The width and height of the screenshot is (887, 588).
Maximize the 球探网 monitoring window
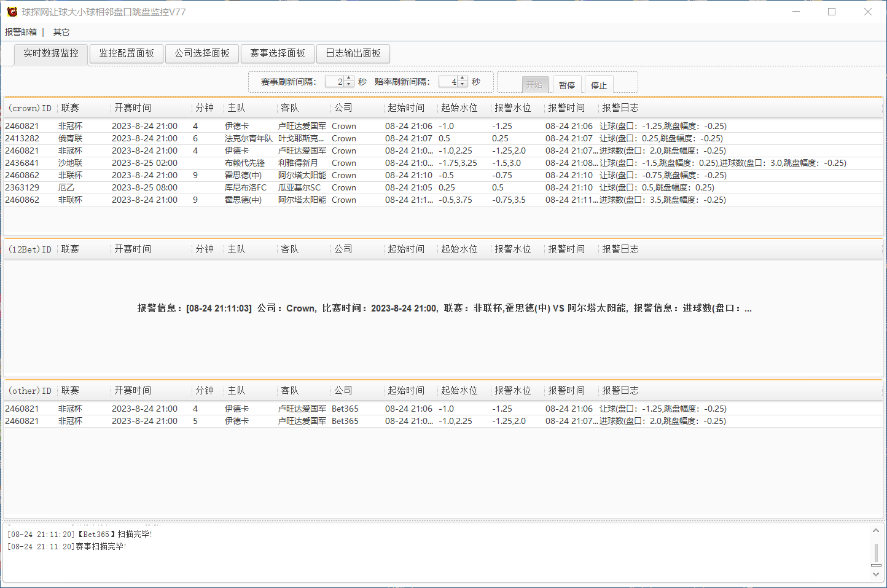(832, 12)
